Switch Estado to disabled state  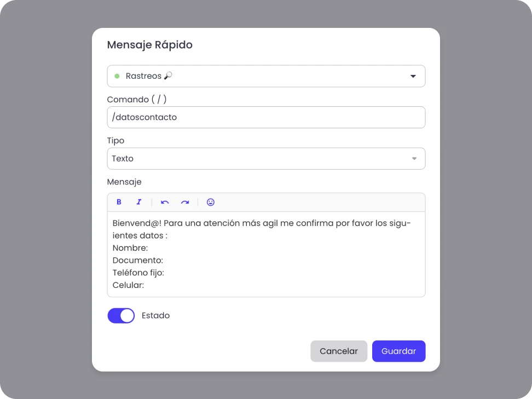click(121, 316)
